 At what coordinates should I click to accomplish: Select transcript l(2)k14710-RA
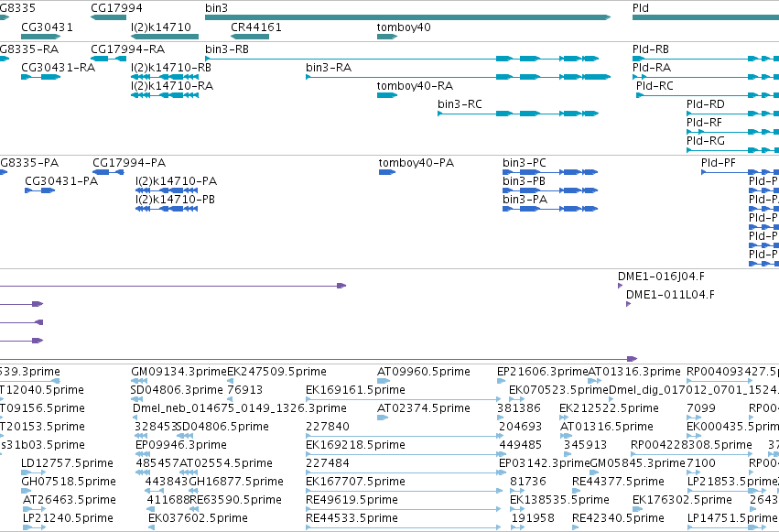click(165, 95)
